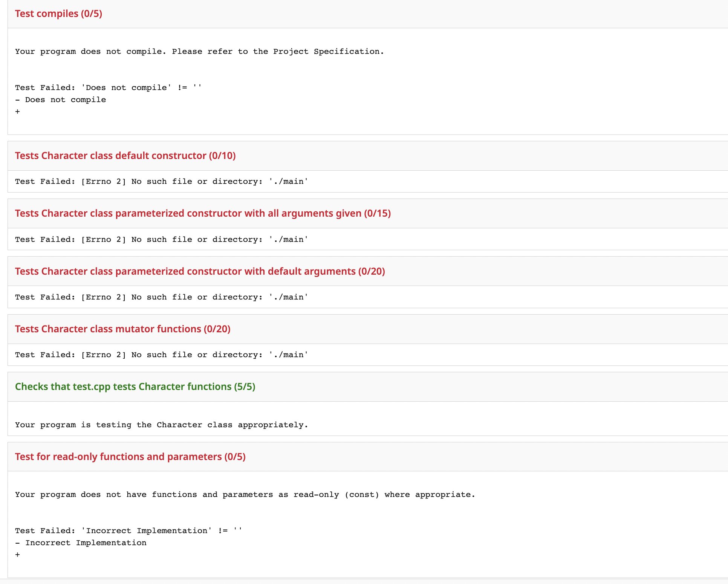Click 'testing the Character class appropriately' message
The height and width of the screenshot is (584, 728).
coord(162,425)
